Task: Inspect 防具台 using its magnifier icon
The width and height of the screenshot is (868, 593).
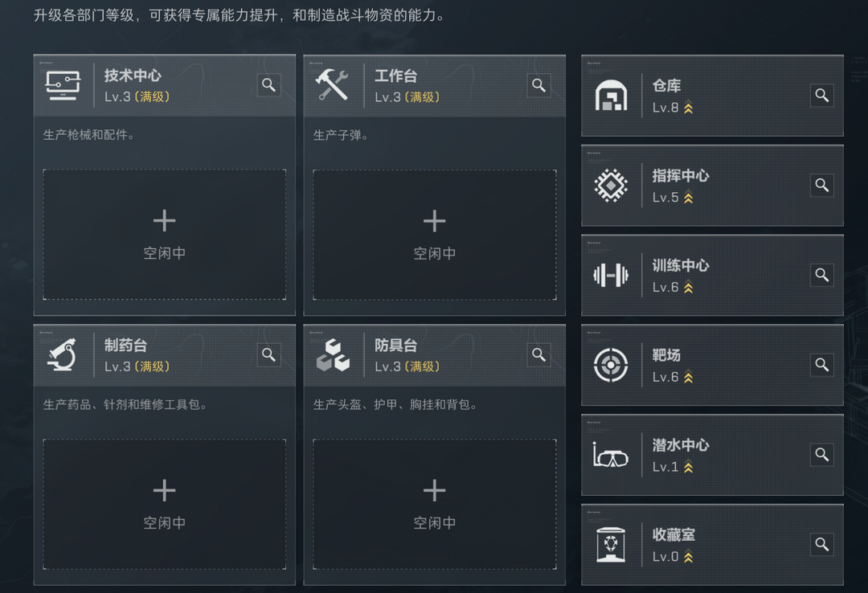Action: (538, 354)
